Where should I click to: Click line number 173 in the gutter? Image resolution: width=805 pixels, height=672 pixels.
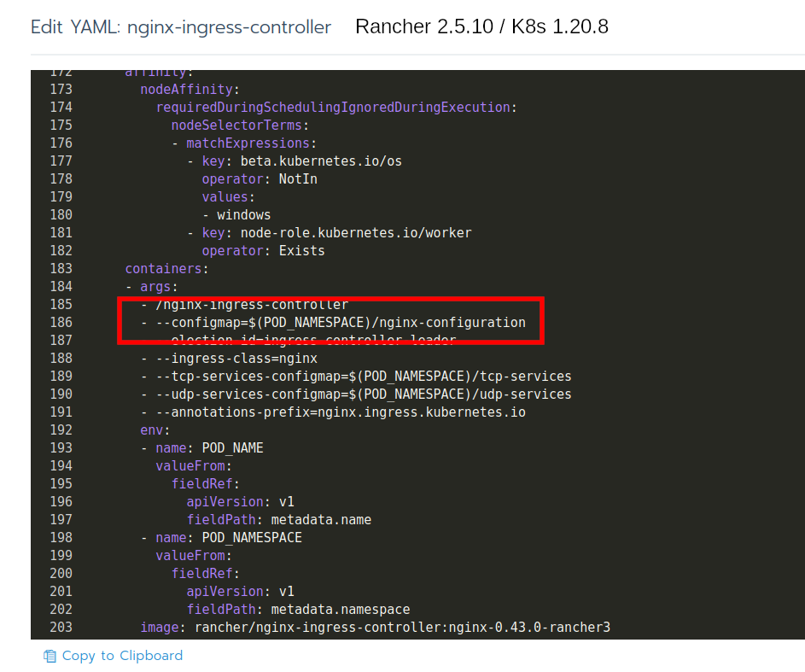pos(61,90)
